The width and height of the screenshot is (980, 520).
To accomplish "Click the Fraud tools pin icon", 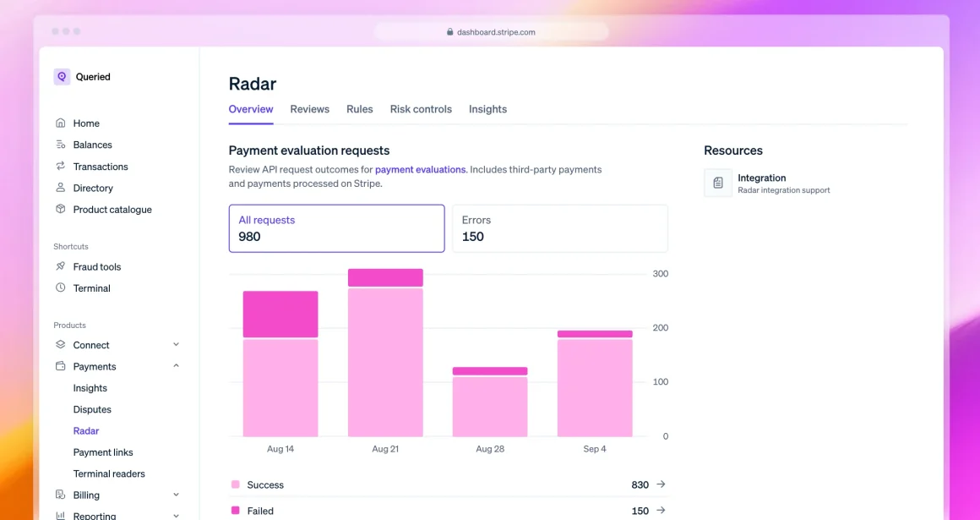I will [x=61, y=266].
